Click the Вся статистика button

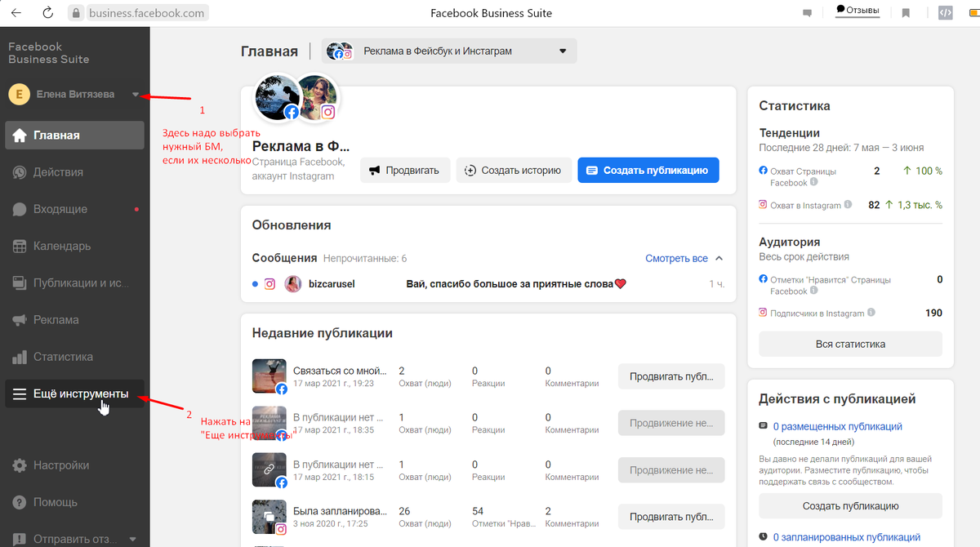[x=850, y=344]
